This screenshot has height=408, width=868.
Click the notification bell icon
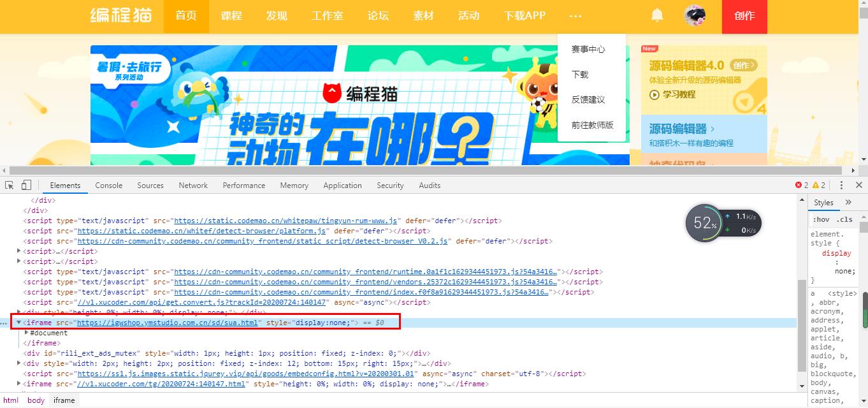[656, 15]
